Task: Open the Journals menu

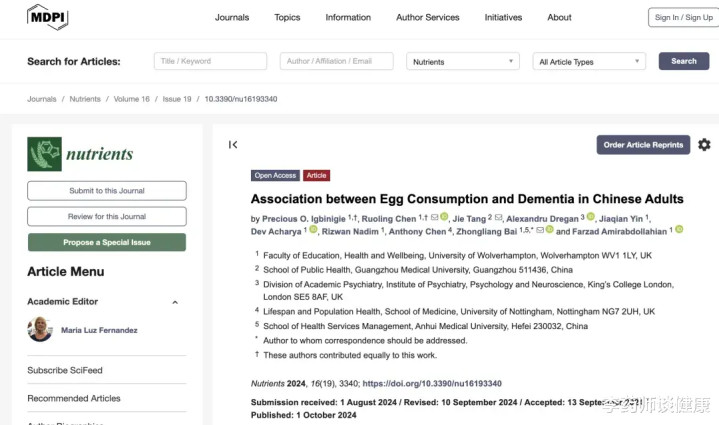Action: point(232,17)
